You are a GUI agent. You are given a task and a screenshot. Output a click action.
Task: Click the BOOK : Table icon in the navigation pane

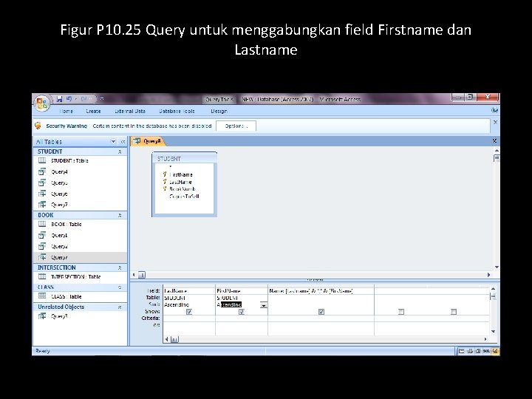(42, 224)
